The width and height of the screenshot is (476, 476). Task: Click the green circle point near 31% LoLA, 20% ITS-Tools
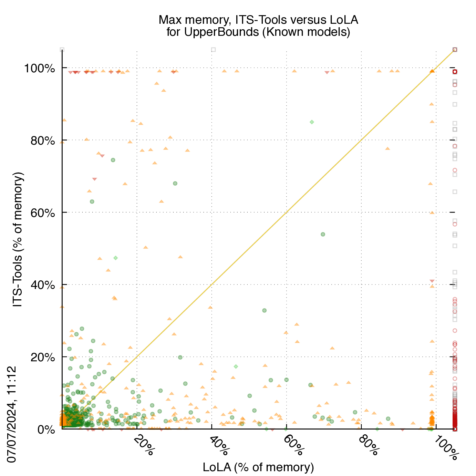click(180, 357)
